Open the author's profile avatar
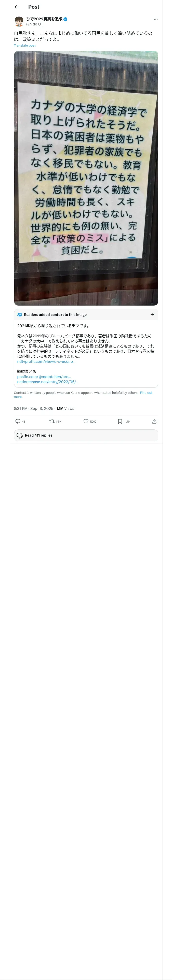 19,21
